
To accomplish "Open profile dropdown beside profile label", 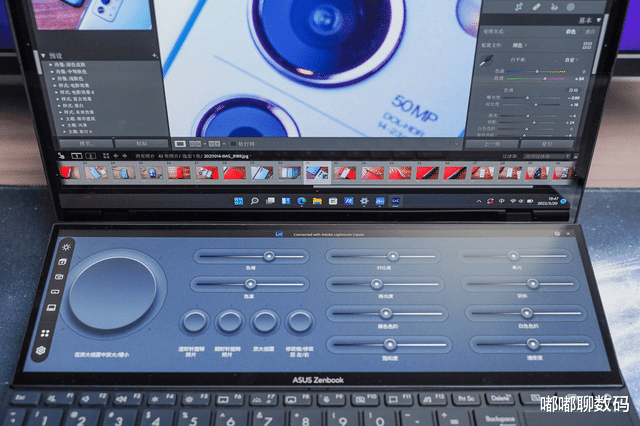I will tap(520, 45).
